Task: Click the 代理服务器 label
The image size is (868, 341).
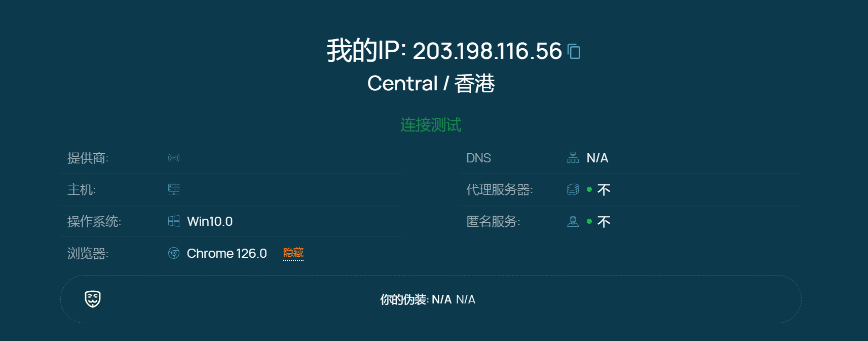Action: (500, 189)
